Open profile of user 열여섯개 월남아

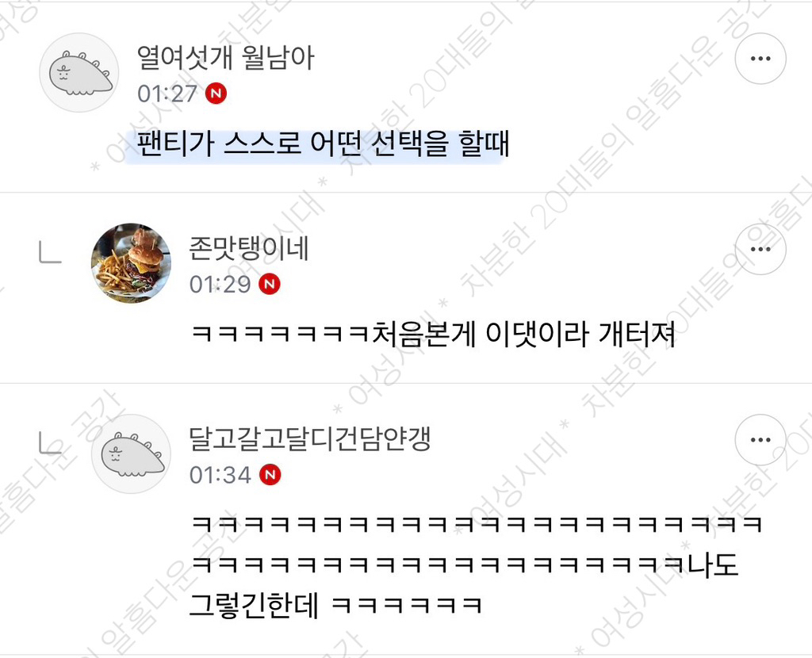[225, 57]
